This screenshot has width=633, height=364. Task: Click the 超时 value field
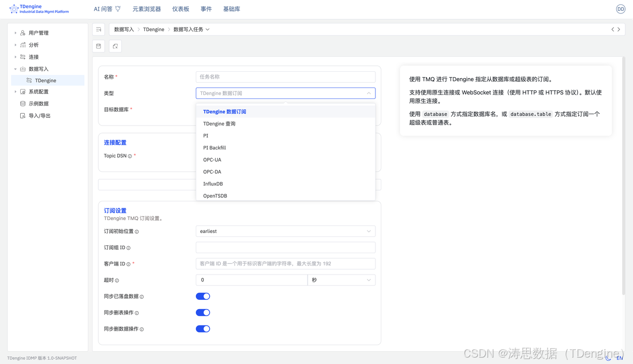pos(252,280)
